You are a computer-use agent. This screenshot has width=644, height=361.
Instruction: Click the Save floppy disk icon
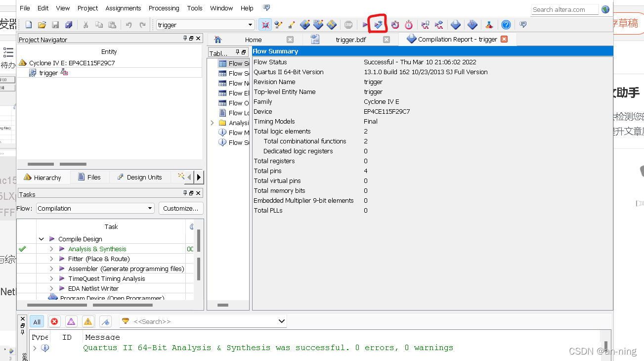(x=55, y=25)
